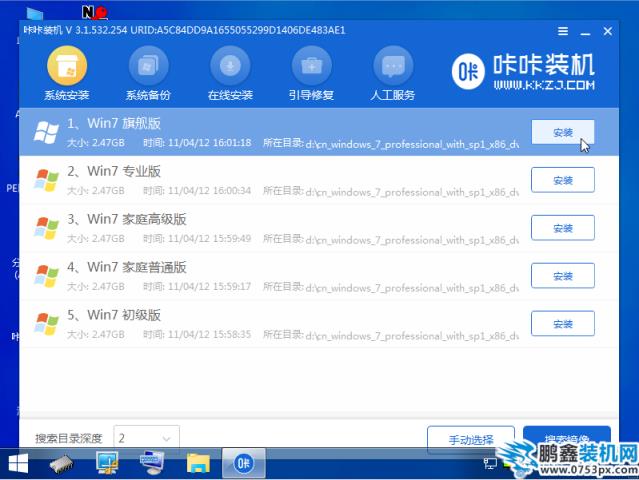Click install for Win7 家庭普通版
Viewport: 639px width, 480px height.
coord(563,275)
